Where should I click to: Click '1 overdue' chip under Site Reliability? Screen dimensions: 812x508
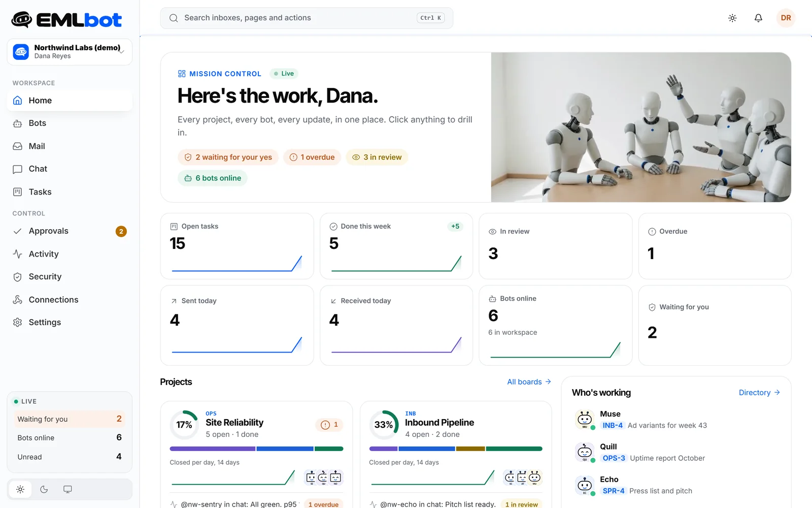click(x=323, y=504)
